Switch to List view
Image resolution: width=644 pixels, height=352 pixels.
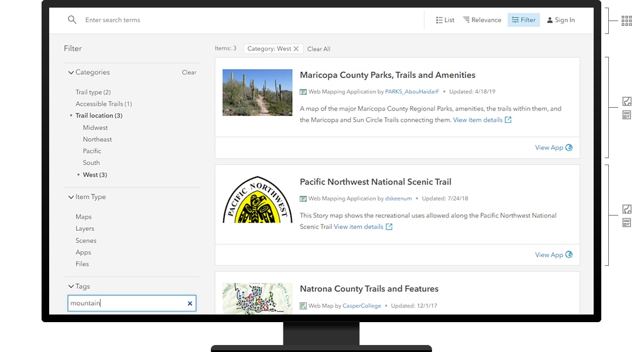445,20
